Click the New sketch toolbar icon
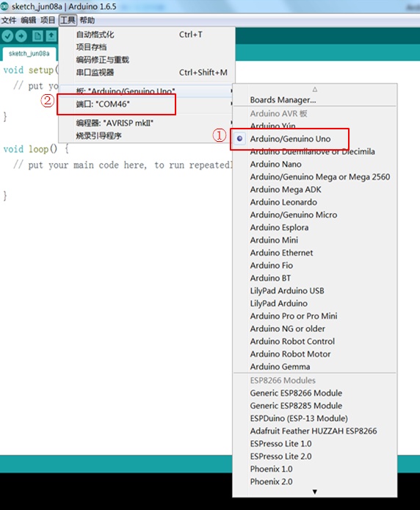420x510 pixels. (x=37, y=36)
